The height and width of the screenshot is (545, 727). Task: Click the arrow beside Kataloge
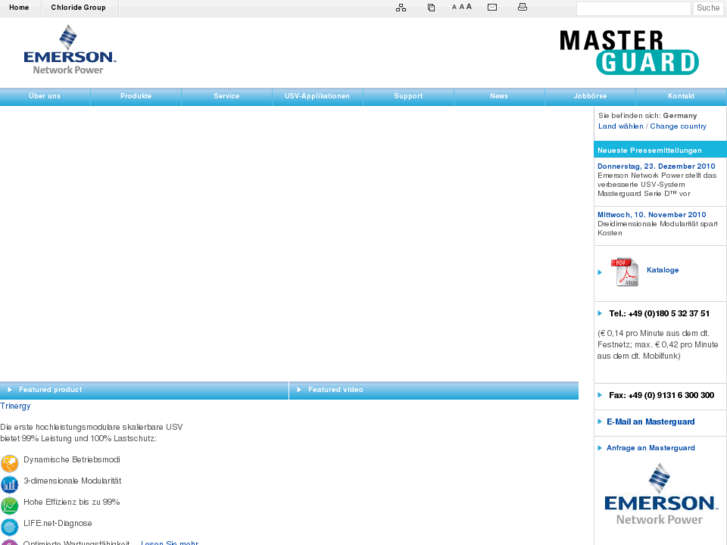point(599,272)
